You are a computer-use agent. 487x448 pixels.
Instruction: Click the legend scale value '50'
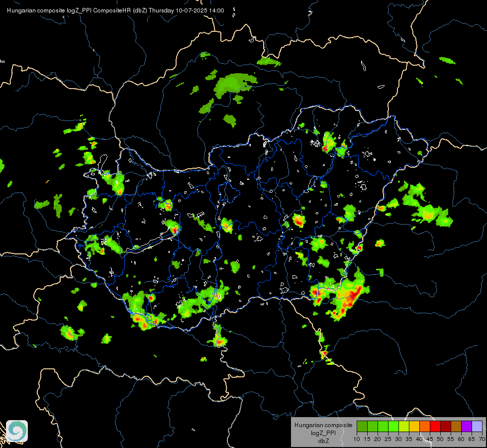[440, 440]
